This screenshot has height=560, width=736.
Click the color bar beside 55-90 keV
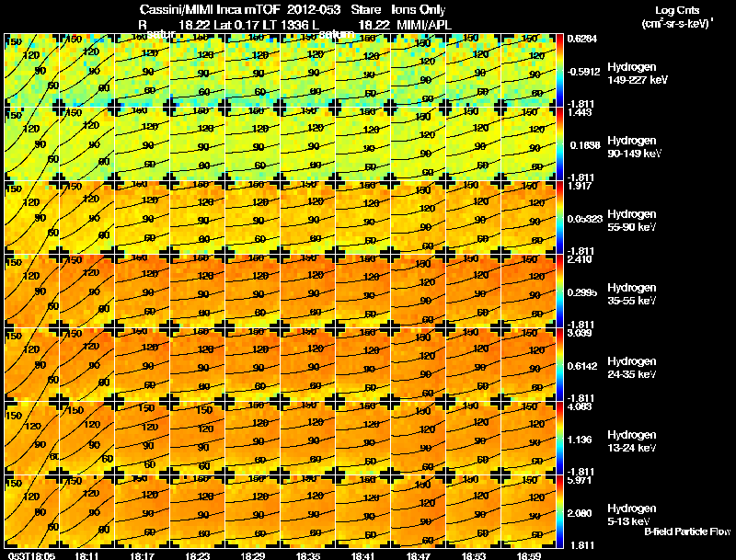tap(559, 218)
